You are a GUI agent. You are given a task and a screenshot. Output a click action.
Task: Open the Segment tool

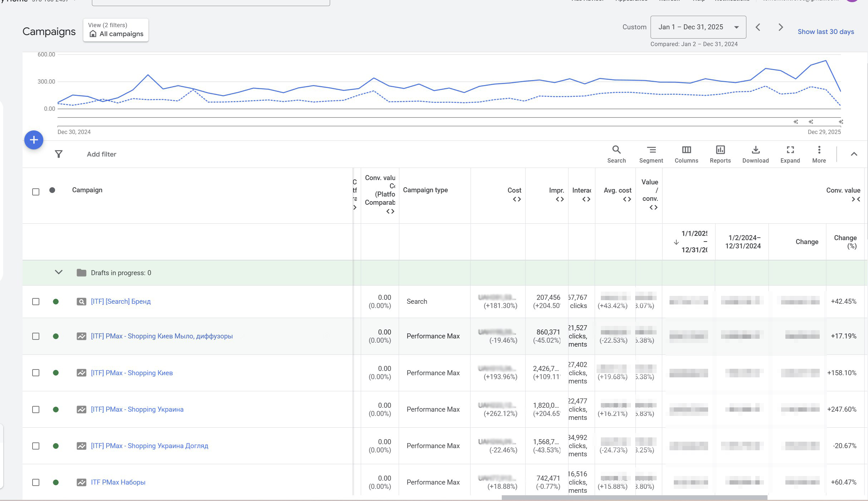coord(651,154)
